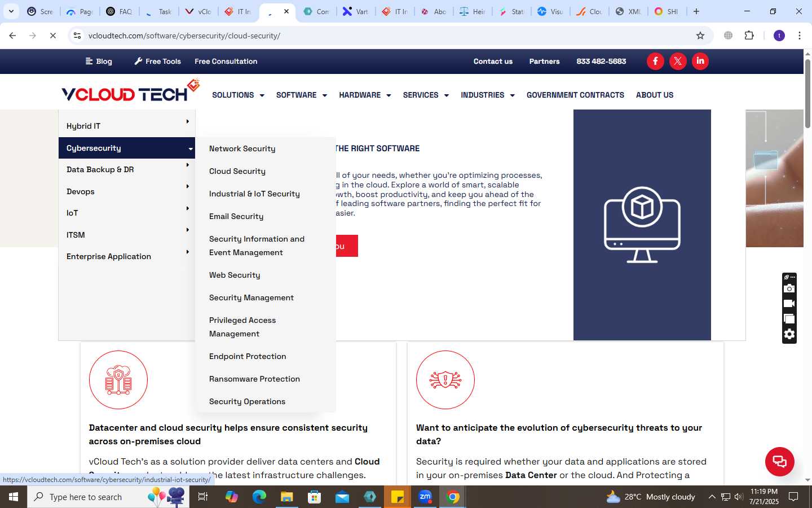Viewport: 812px width, 508px height.
Task: Select Security Operations menu item
Action: point(247,401)
